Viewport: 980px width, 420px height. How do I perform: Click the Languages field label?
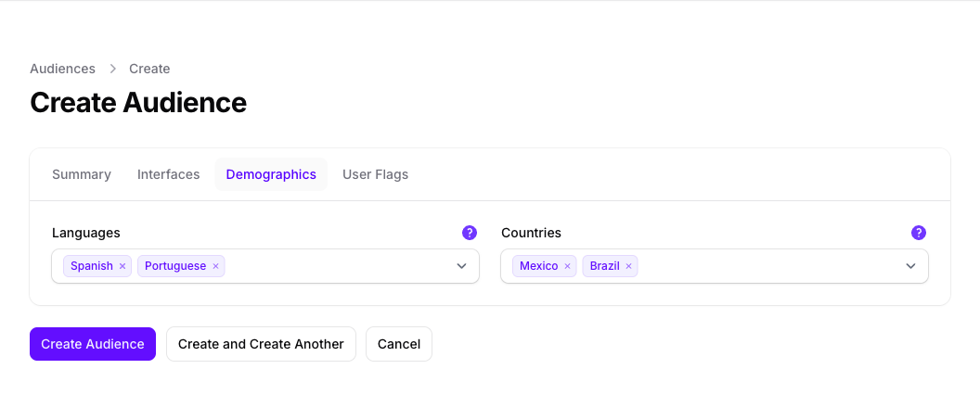coord(86,233)
